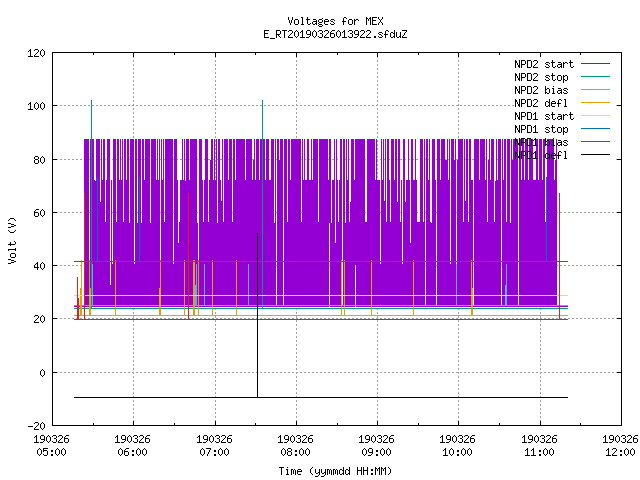This screenshot has width=640, height=480.
Task: Click the red NPD1 bias legend line
Action: tap(595, 142)
